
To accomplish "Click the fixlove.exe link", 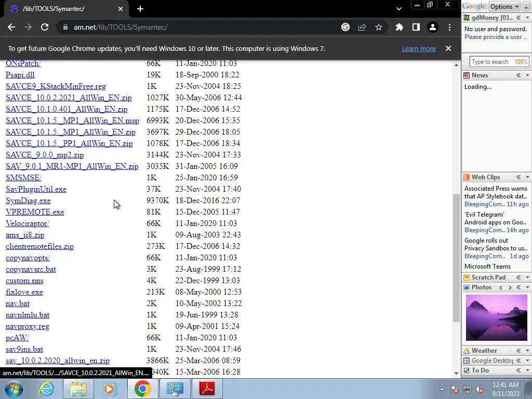I will (24, 292).
